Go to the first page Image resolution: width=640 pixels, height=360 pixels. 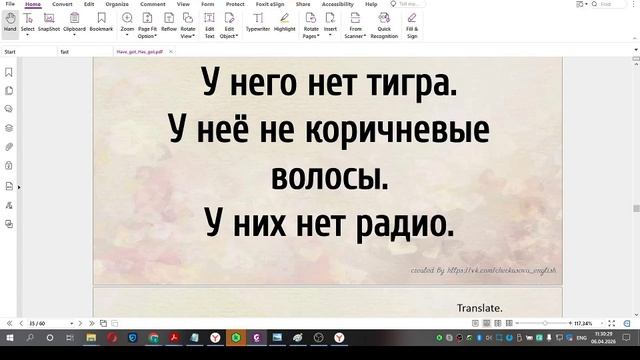coord(9,324)
